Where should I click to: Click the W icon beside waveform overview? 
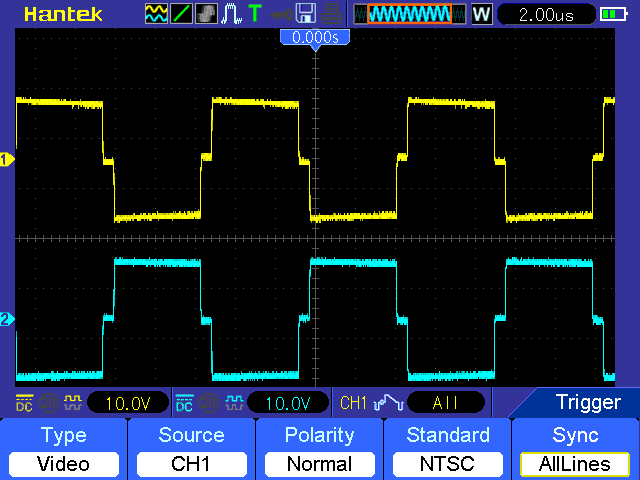[481, 14]
